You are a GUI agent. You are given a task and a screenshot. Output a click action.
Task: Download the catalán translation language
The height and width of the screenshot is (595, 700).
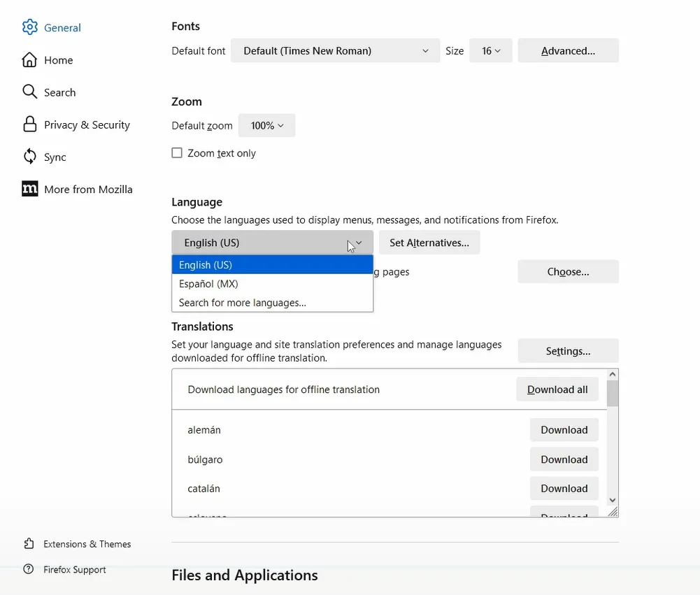[564, 488]
